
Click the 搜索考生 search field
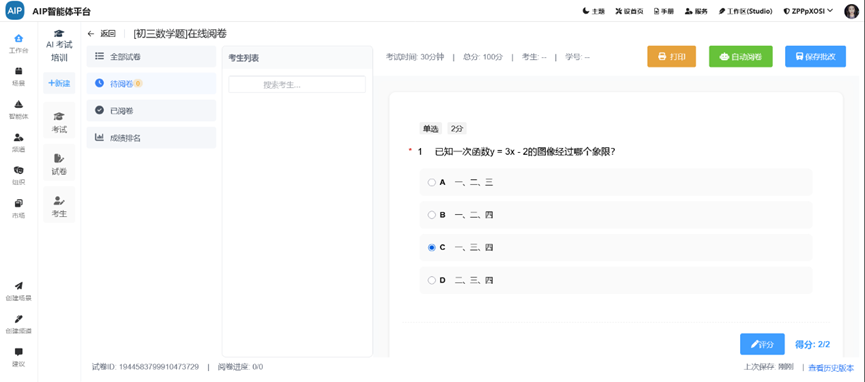coord(297,84)
